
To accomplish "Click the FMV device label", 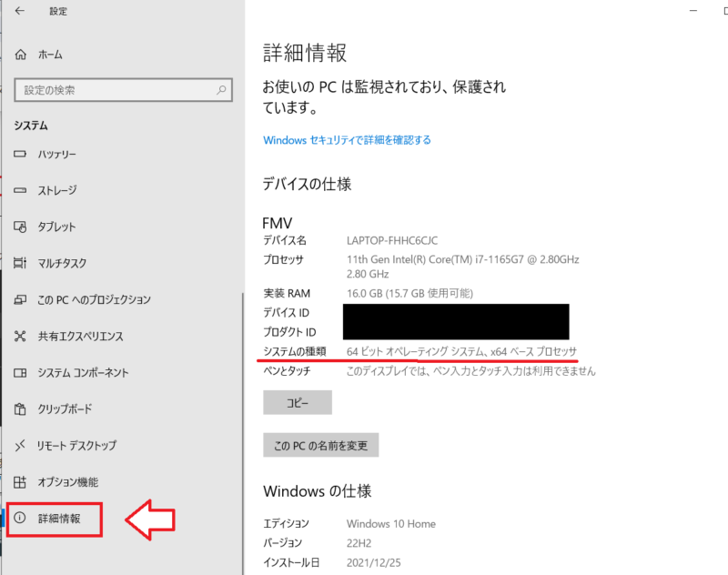I will tap(278, 223).
